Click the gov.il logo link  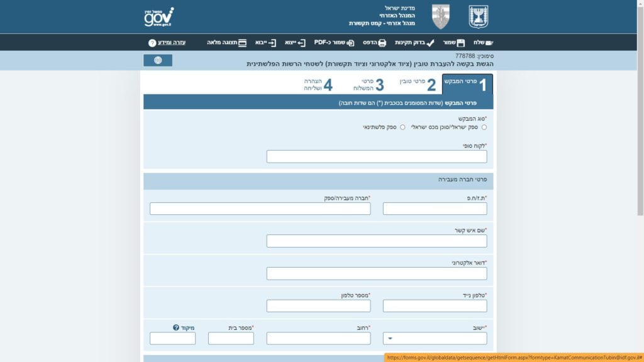[158, 17]
